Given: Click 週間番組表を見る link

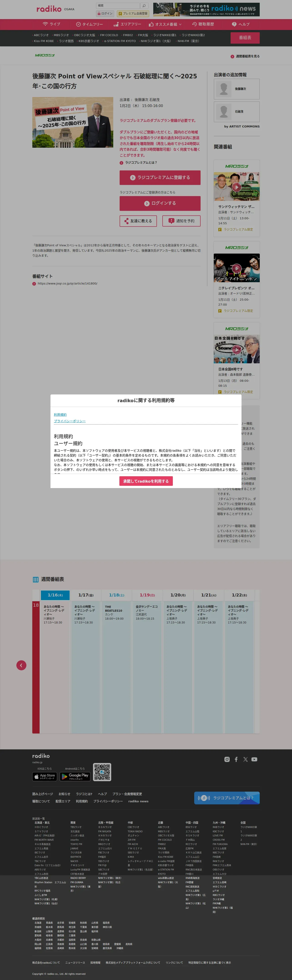Looking at the screenshot, I should point(245,56).
